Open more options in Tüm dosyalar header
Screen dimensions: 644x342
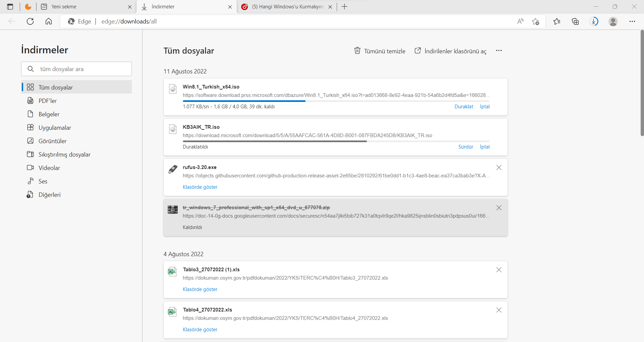(x=499, y=51)
